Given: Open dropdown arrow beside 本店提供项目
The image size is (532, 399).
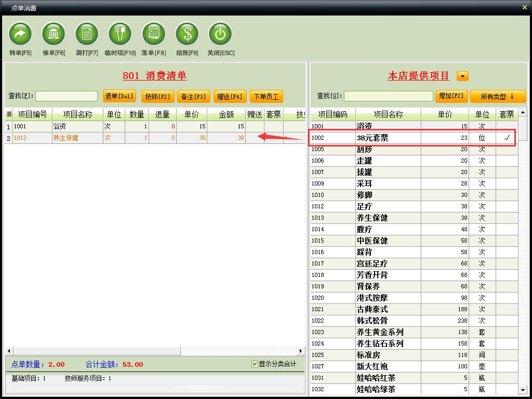Looking at the screenshot, I should [x=462, y=76].
